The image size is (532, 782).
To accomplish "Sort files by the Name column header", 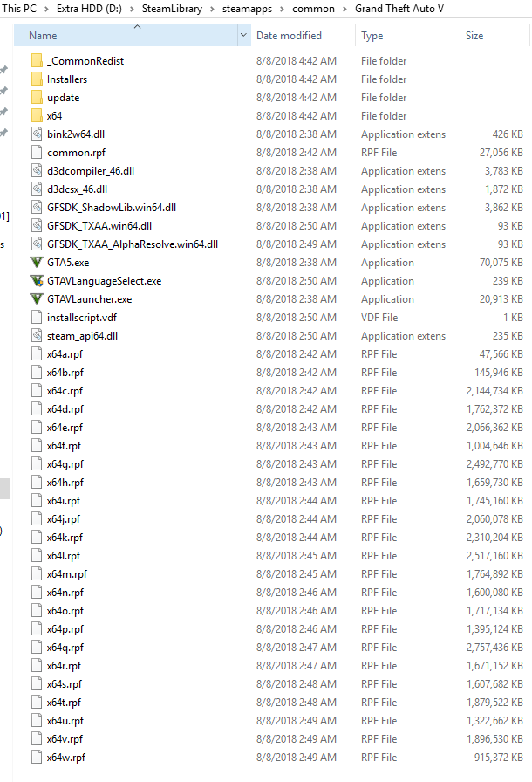I will tap(126, 36).
